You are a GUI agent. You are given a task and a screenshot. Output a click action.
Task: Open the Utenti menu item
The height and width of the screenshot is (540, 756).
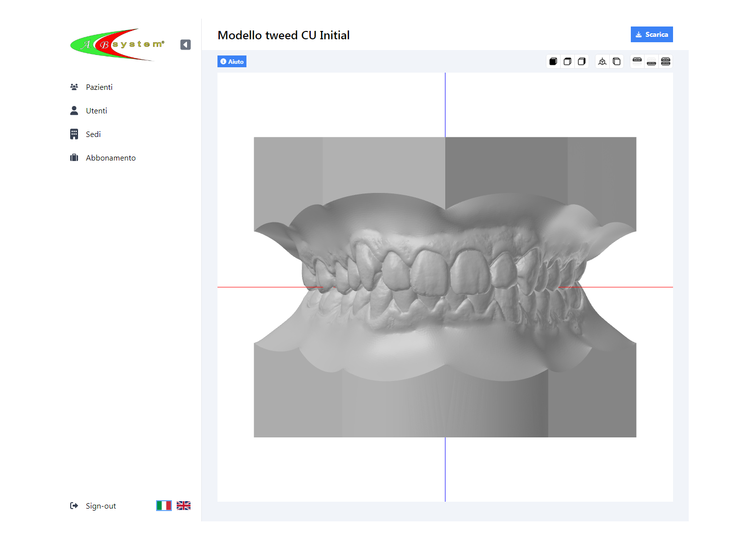tap(96, 110)
